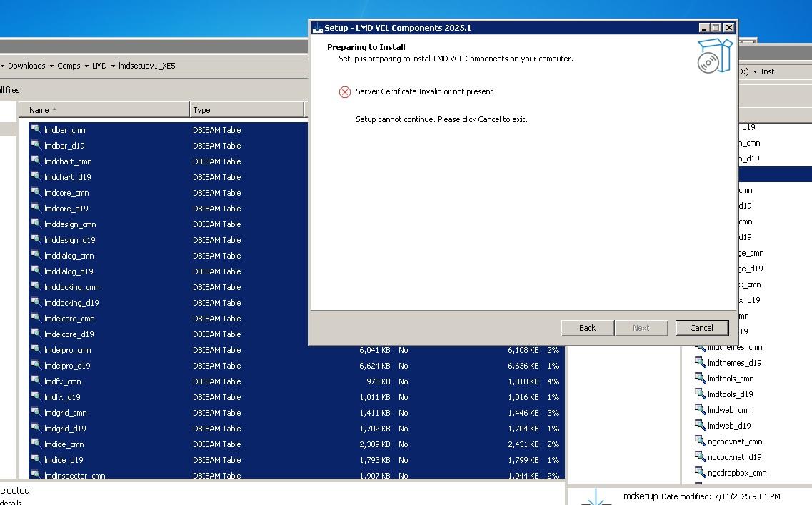This screenshot has width=812, height=505.
Task: Open the Downloads breadcrumb dropdown arrow
Action: [x=51, y=66]
